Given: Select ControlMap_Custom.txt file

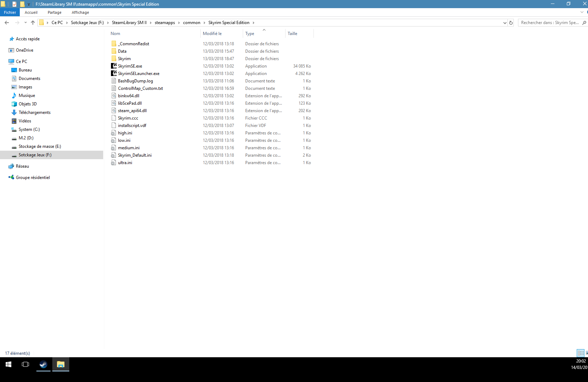Looking at the screenshot, I should (x=140, y=88).
